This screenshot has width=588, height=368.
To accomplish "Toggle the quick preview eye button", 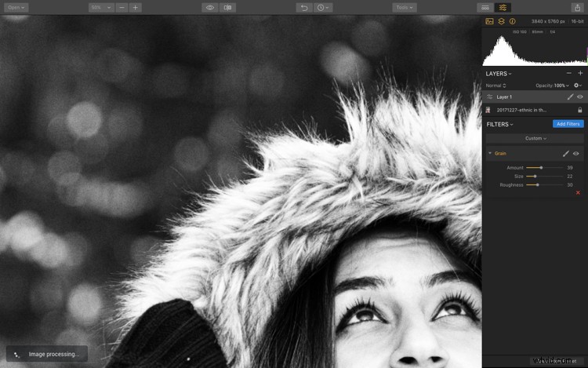I will (210, 8).
